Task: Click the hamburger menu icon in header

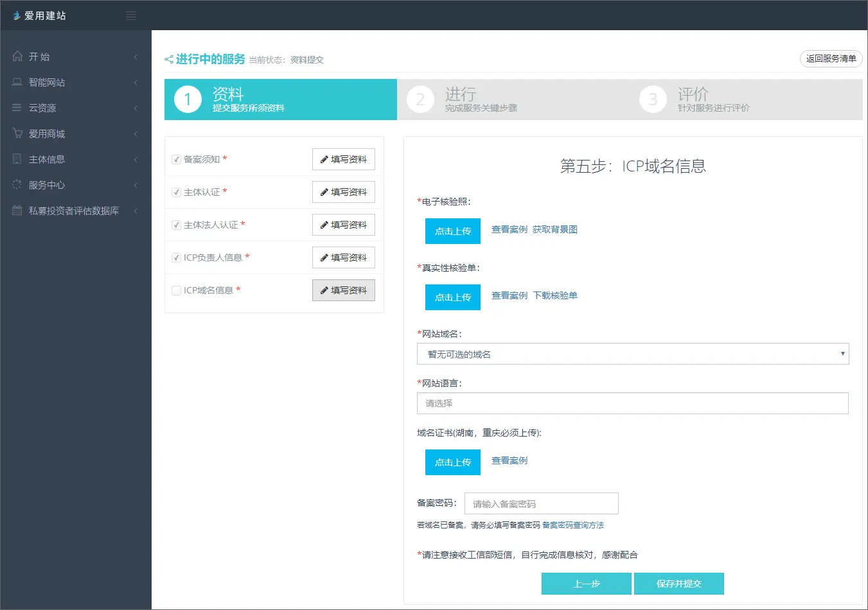Action: tap(131, 15)
